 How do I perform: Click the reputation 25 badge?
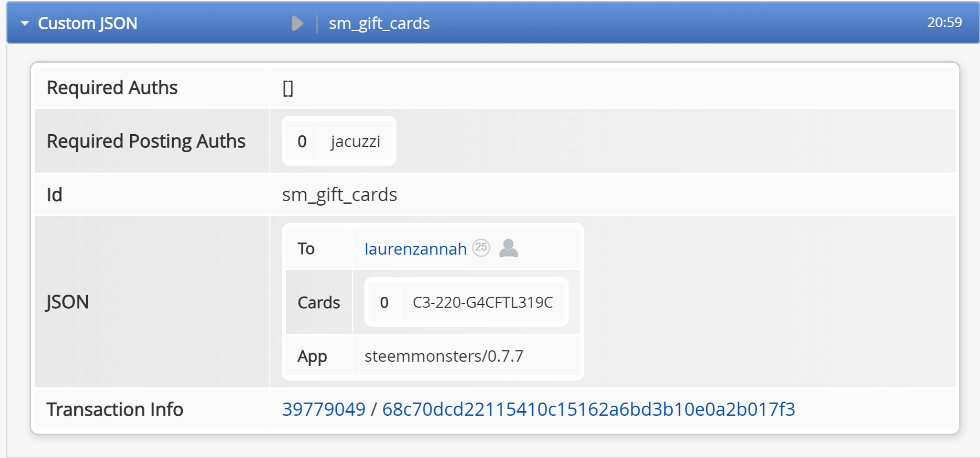tap(481, 248)
